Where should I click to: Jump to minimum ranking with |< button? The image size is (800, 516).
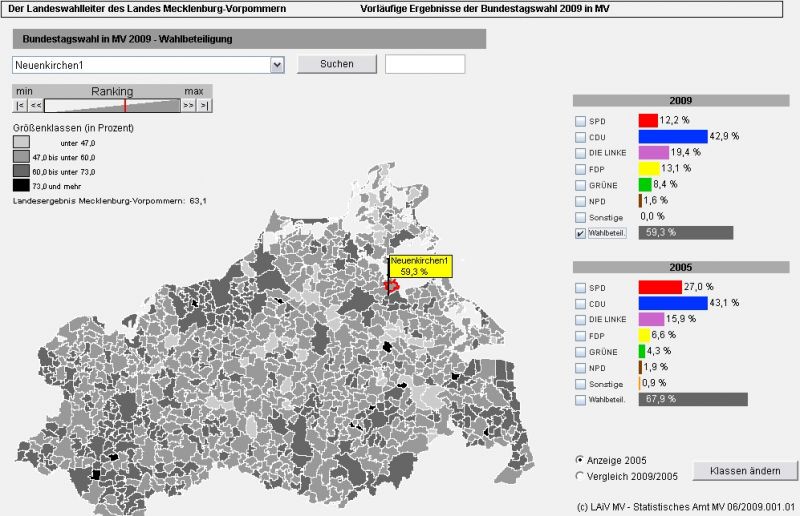20,106
